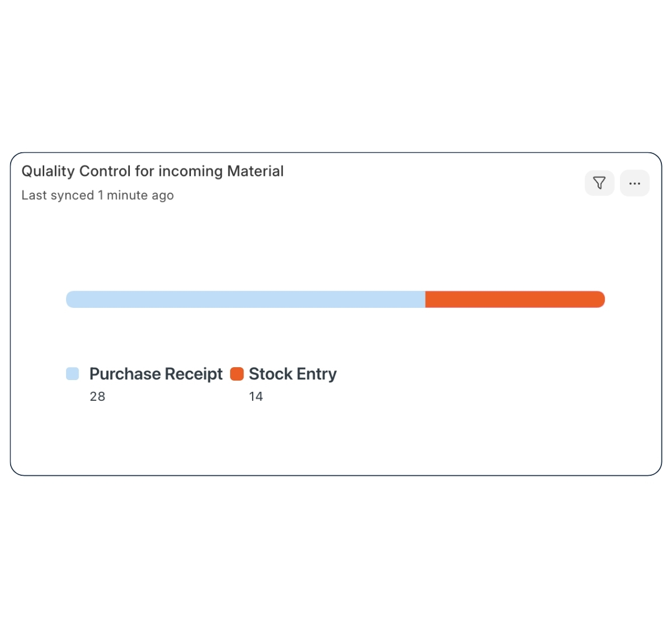Image resolution: width=672 pixels, height=628 pixels.
Task: Select the blue Purchase Receipt bar segment
Action: pos(245,299)
